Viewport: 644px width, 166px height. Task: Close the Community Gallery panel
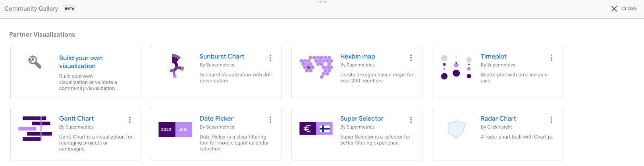(x=624, y=9)
